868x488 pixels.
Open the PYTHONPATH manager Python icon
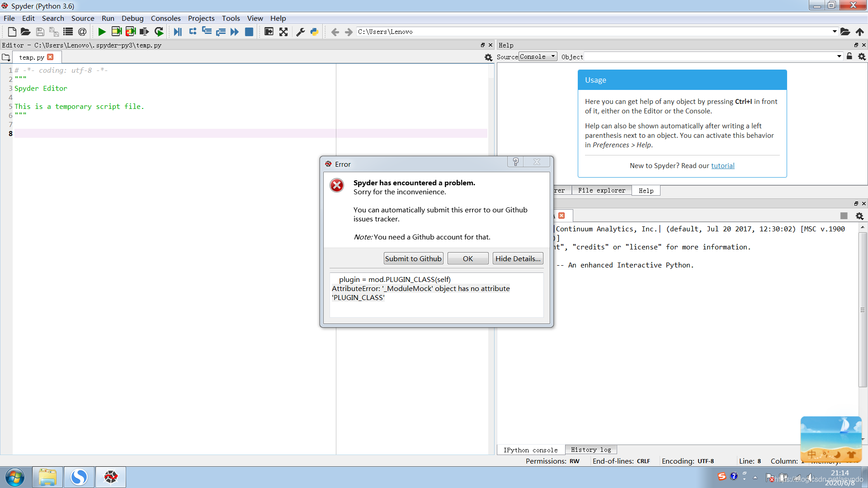pyautogui.click(x=314, y=32)
